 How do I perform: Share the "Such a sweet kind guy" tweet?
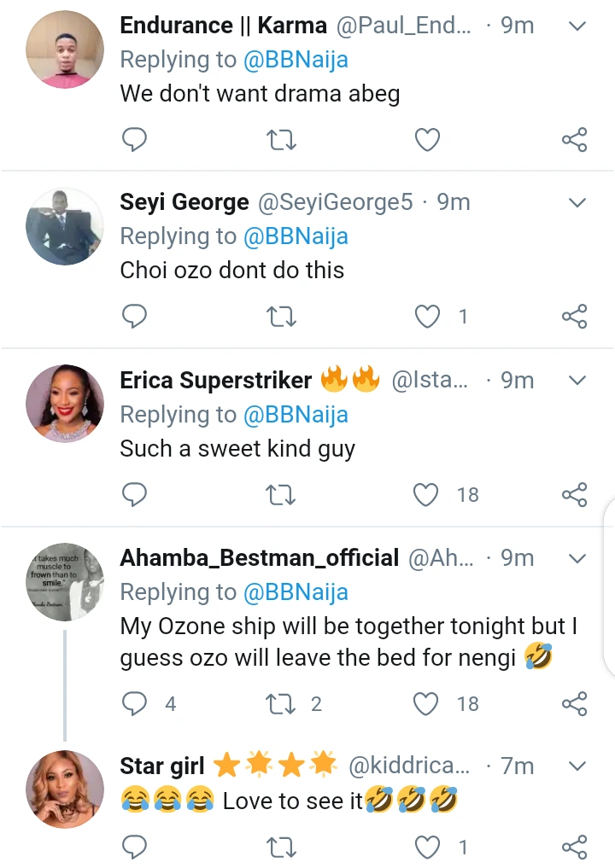click(574, 494)
